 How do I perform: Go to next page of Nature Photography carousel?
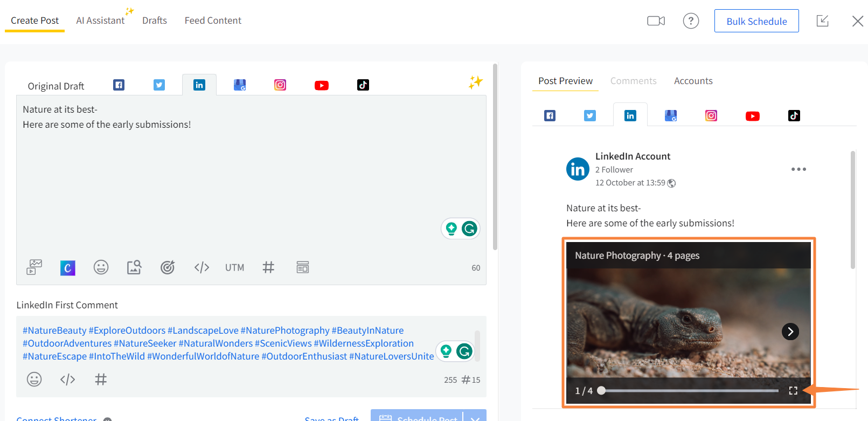(790, 332)
